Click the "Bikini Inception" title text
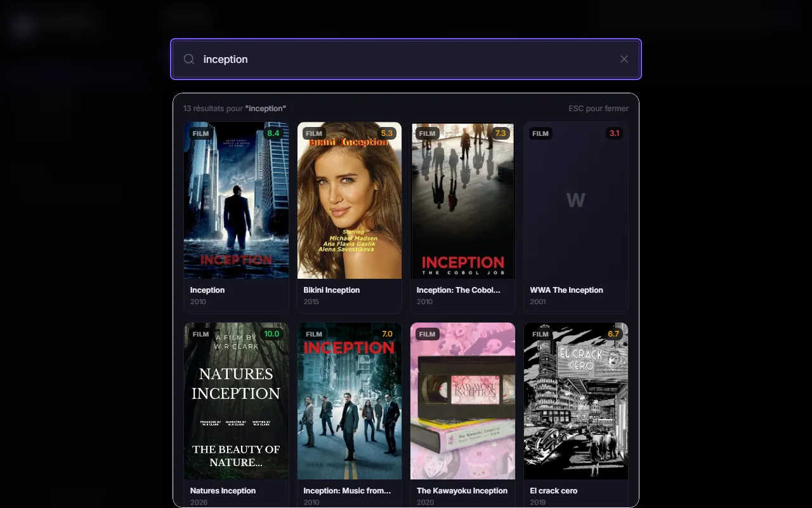812x508 pixels. click(x=332, y=290)
